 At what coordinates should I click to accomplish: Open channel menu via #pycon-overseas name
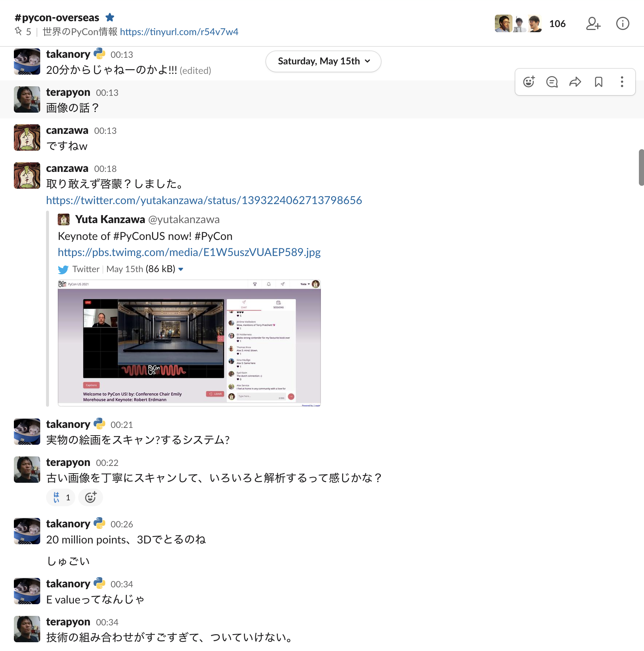(57, 17)
